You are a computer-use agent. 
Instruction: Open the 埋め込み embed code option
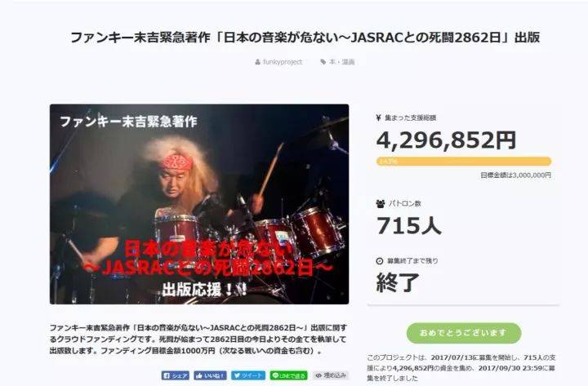tap(331, 375)
